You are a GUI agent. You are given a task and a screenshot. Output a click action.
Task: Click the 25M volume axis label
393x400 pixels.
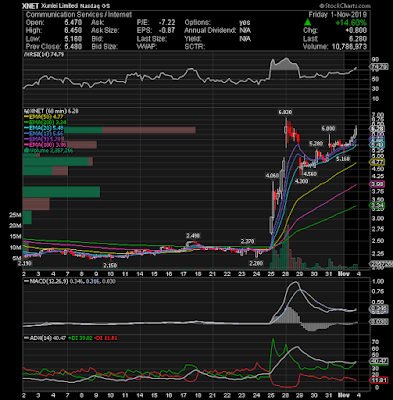pyautogui.click(x=16, y=216)
